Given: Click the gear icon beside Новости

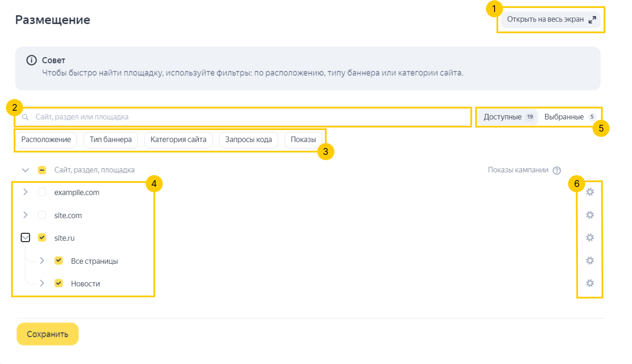Looking at the screenshot, I should tap(590, 283).
